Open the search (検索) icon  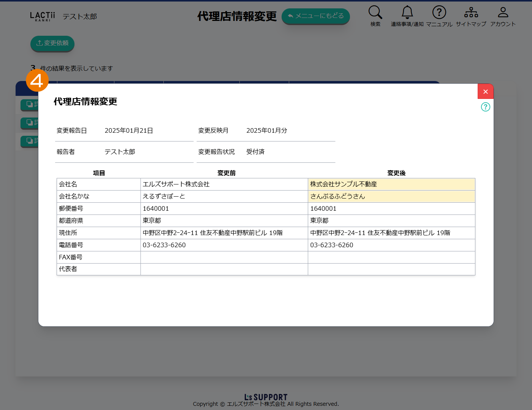(x=375, y=13)
